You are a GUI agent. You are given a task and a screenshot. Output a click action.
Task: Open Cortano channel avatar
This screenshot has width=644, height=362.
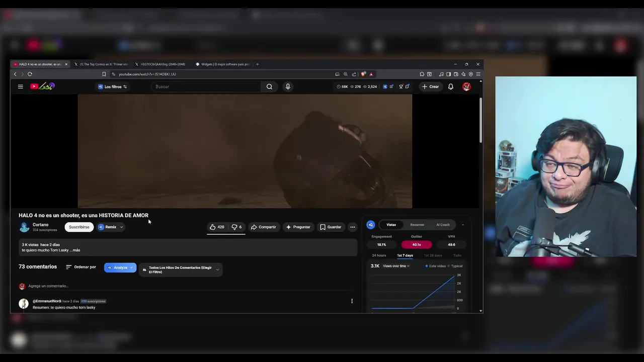pyautogui.click(x=24, y=227)
